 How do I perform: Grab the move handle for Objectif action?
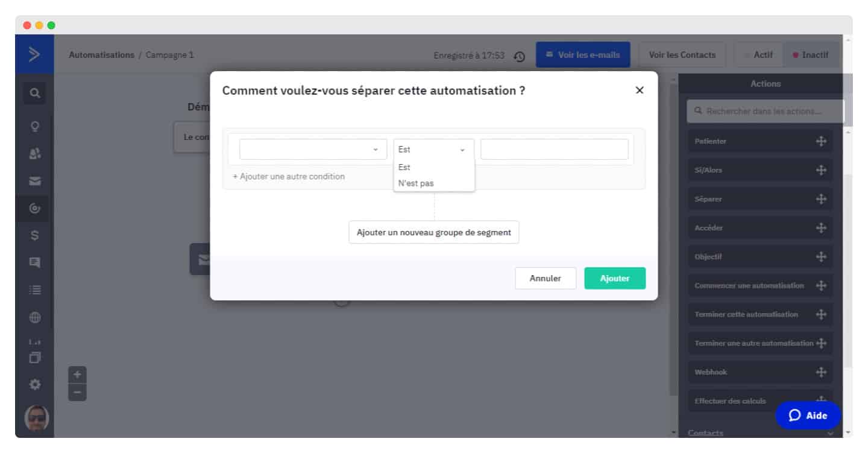click(821, 256)
